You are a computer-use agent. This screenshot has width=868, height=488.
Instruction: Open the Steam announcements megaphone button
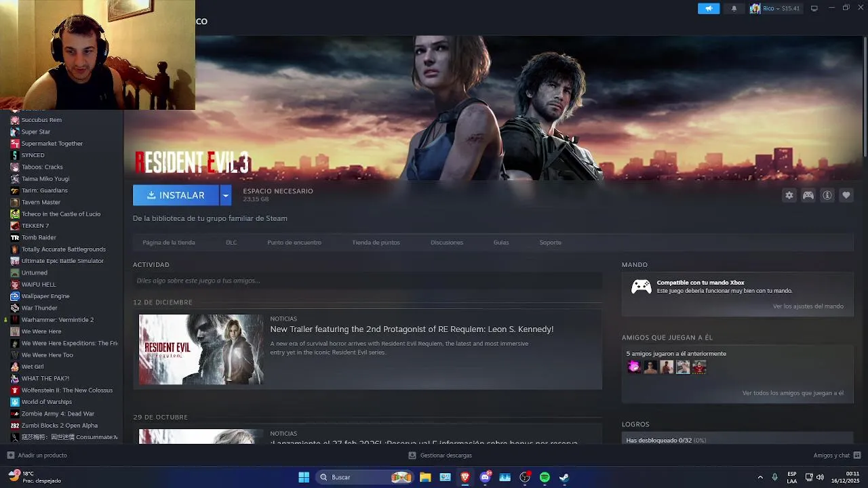[709, 8]
